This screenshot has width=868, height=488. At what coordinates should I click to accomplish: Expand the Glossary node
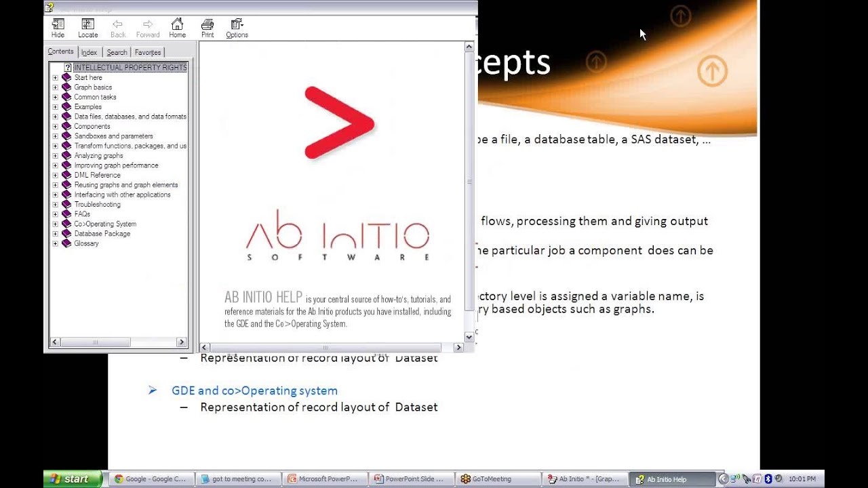pyautogui.click(x=56, y=243)
